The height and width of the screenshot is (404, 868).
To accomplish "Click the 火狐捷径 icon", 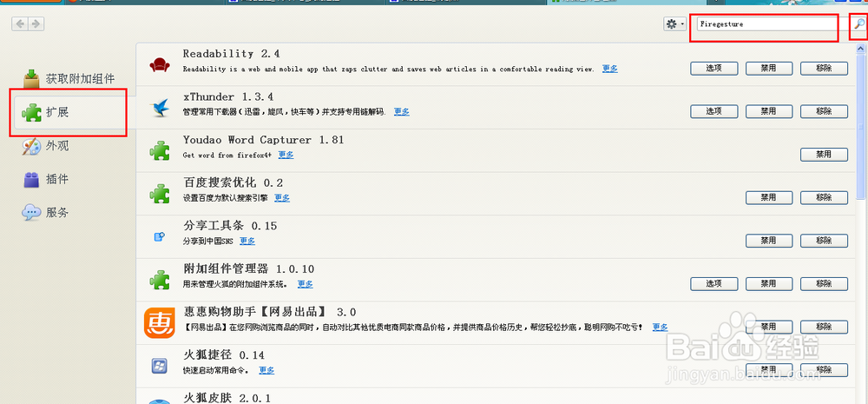I will [x=160, y=365].
